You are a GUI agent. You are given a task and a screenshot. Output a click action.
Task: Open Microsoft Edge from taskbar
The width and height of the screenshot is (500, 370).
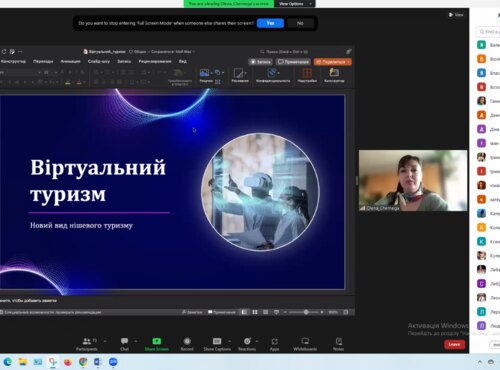(7, 362)
